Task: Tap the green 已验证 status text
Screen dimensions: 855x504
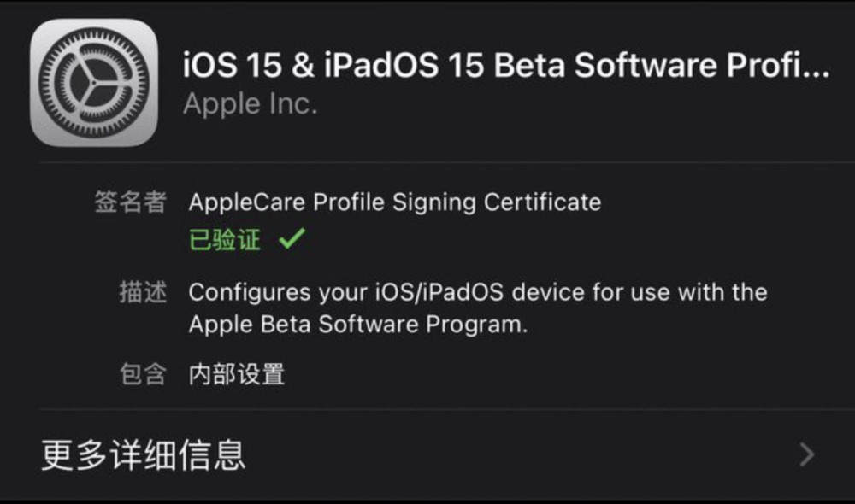Action: coord(224,240)
